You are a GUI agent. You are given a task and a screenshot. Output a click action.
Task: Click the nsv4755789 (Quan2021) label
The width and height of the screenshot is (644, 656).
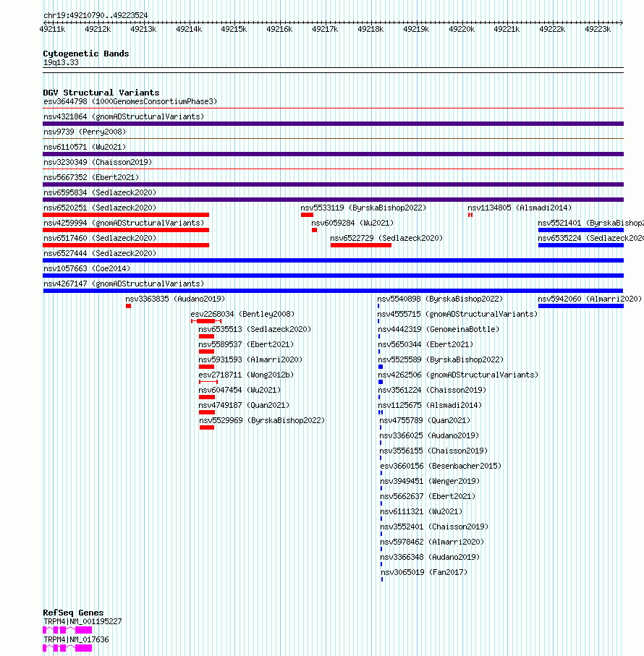[x=425, y=420]
